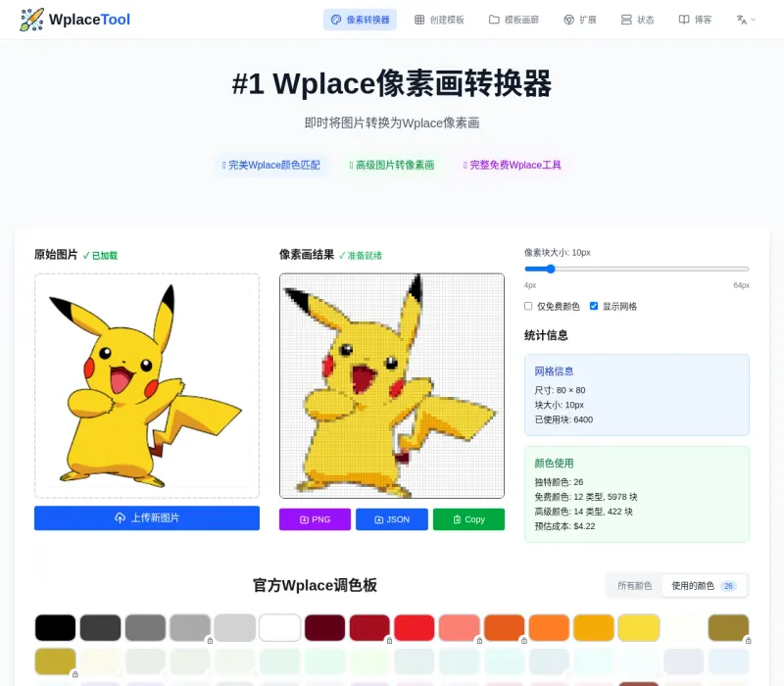Switch to 所有颜色 palette tab

[x=634, y=585]
